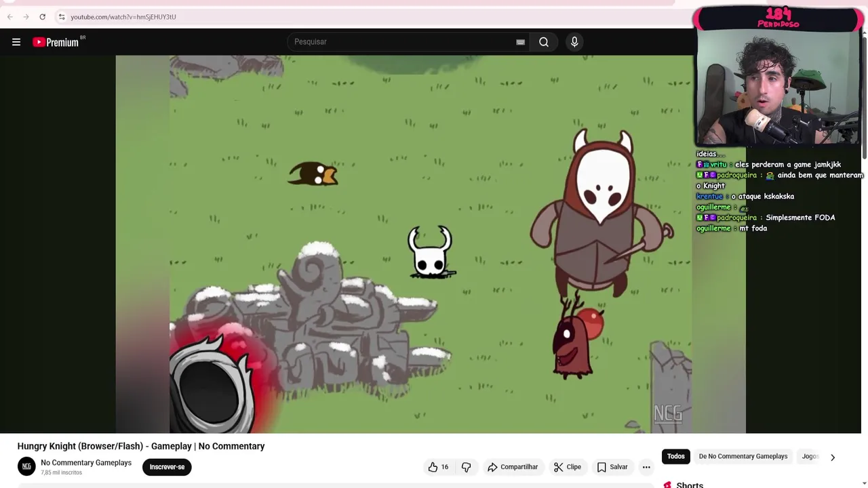Click the video title Hungry Knight text
The height and width of the screenshot is (488, 868).
tap(141, 446)
